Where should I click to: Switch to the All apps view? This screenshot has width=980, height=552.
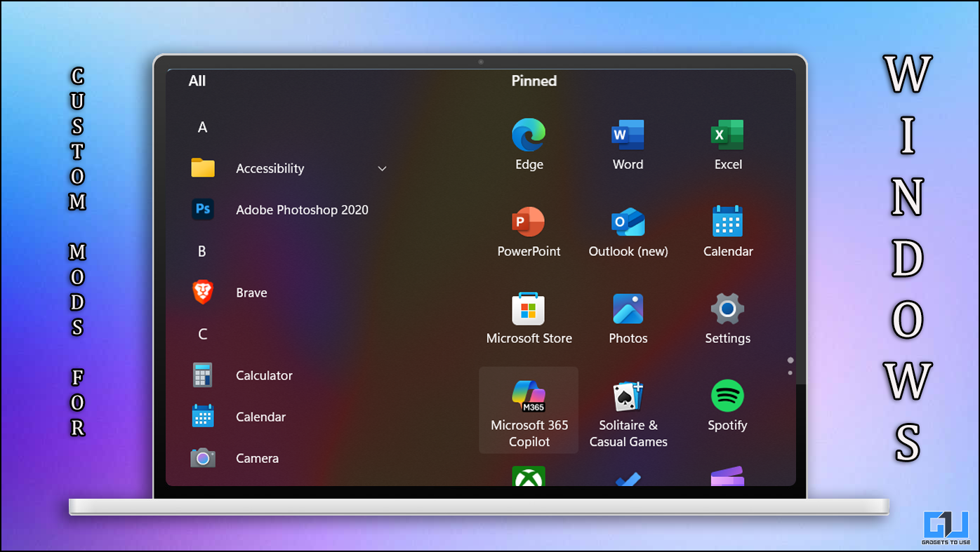[197, 81]
